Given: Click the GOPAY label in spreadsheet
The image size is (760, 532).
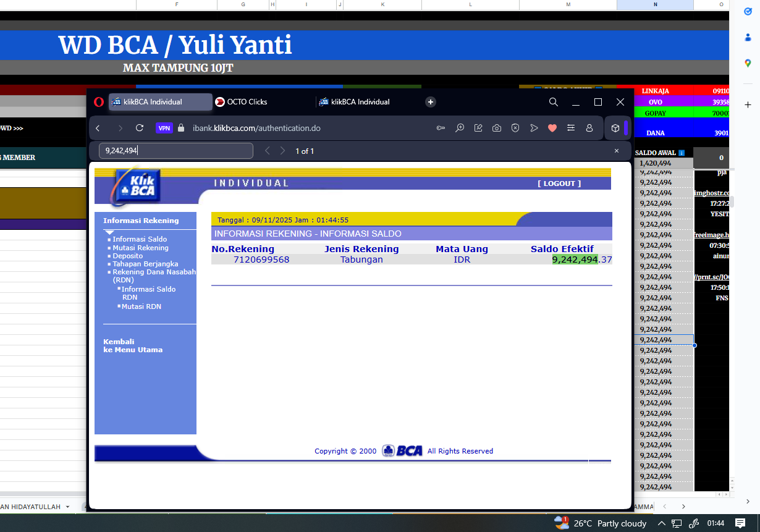Looking at the screenshot, I should (x=655, y=113).
